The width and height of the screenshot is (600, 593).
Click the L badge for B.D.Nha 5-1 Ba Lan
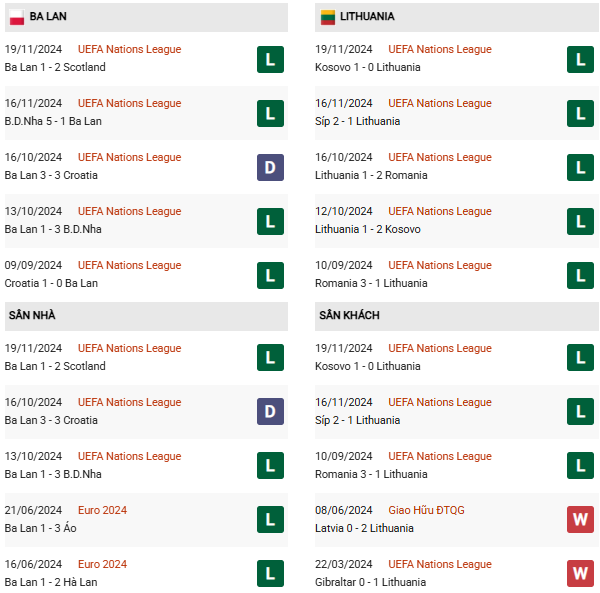coord(270,113)
